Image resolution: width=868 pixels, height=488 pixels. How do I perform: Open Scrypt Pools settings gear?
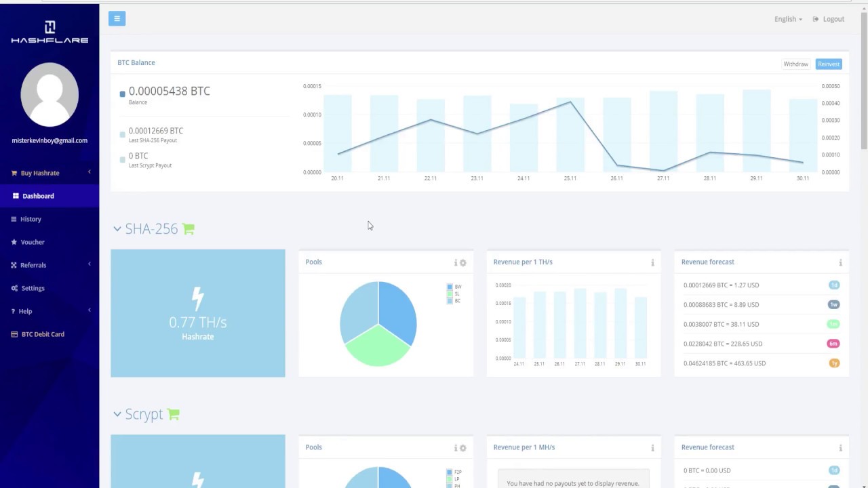point(463,448)
